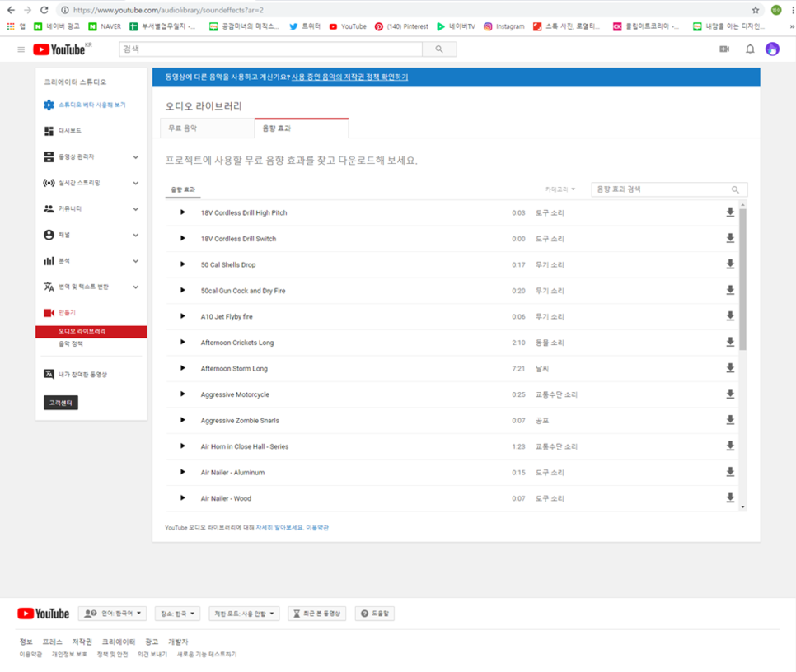Select the 분석 analytics icon in sidebar

pos(47,260)
